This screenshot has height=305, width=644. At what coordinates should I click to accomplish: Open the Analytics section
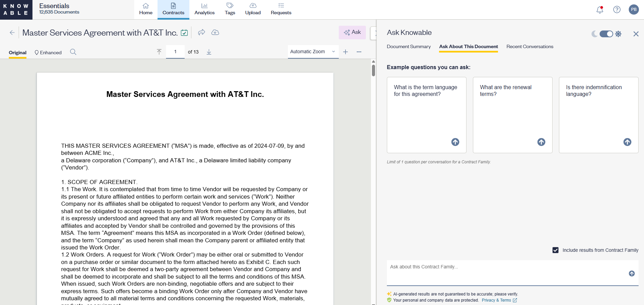[x=205, y=9]
